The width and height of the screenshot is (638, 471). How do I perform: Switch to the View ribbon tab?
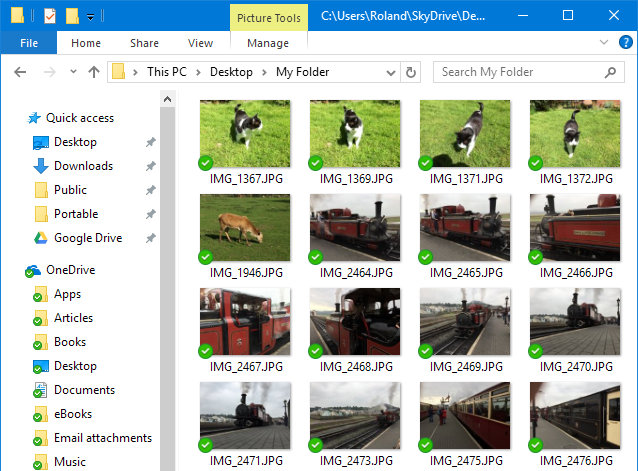(200, 43)
